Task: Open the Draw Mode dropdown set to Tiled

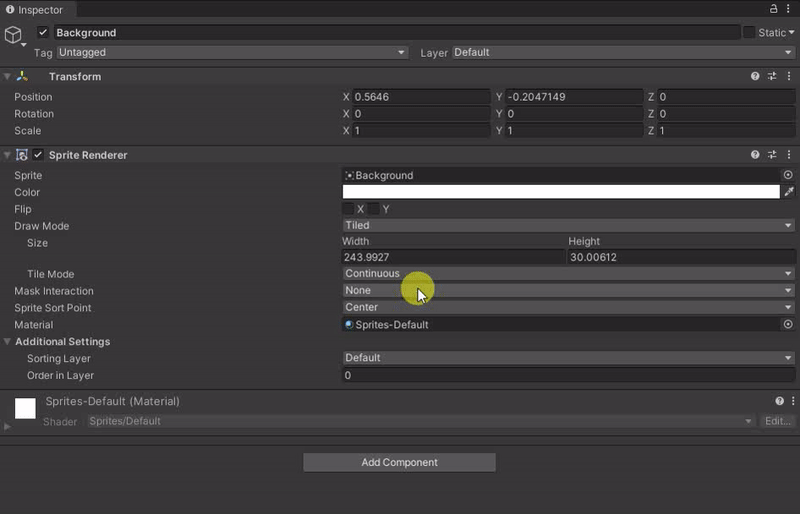Action: click(567, 226)
